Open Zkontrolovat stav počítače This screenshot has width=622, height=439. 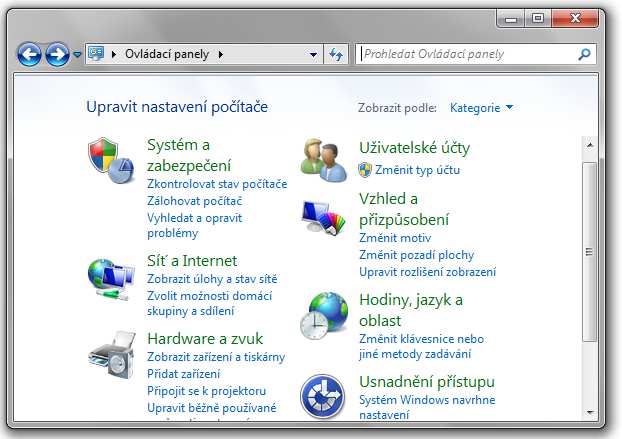[x=217, y=184]
